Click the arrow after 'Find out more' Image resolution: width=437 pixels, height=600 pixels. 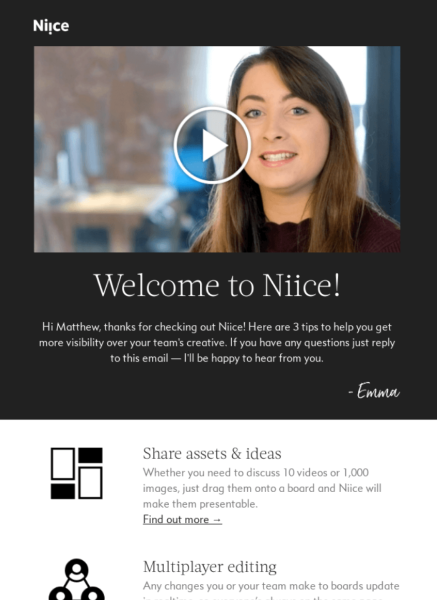(x=217, y=520)
